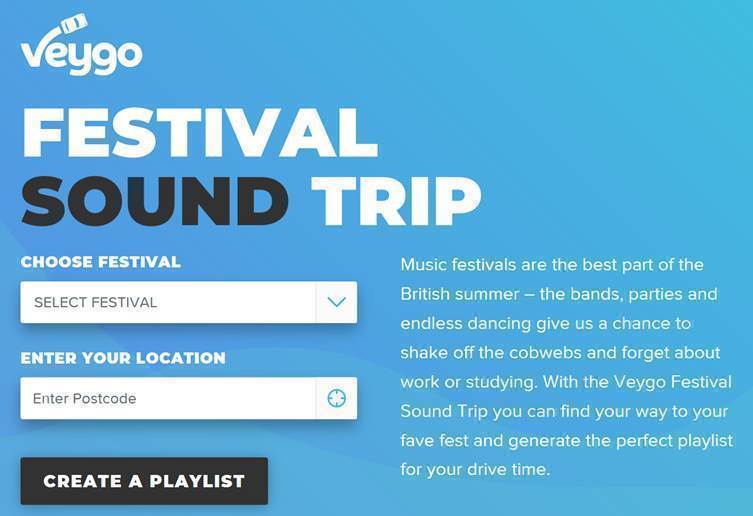Viewport: 753px width, 516px height.
Task: Click 'Sound Trip you can find your way' line
Action: (564, 411)
